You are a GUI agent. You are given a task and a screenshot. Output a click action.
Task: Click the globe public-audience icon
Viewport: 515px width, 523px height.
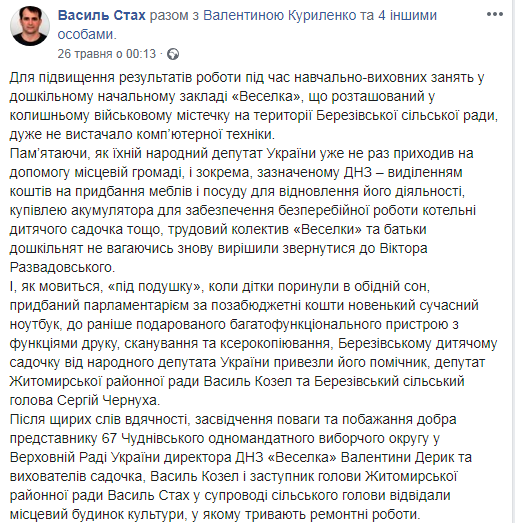pyautogui.click(x=173, y=54)
